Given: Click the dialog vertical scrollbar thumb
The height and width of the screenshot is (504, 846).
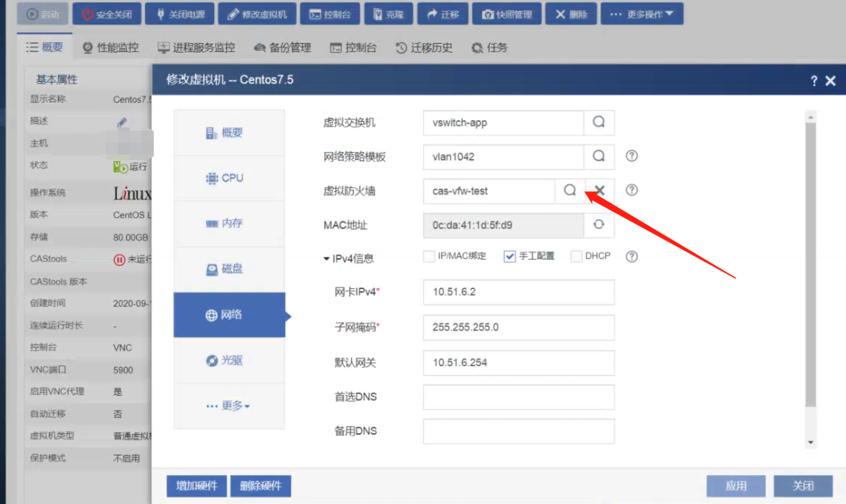Looking at the screenshot, I should (810, 264).
